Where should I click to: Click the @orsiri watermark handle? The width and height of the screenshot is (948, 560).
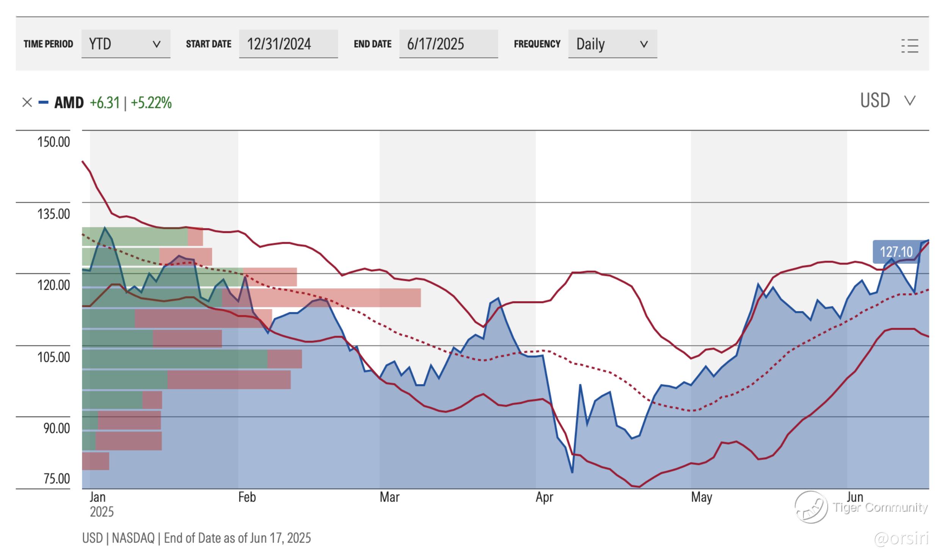901,538
